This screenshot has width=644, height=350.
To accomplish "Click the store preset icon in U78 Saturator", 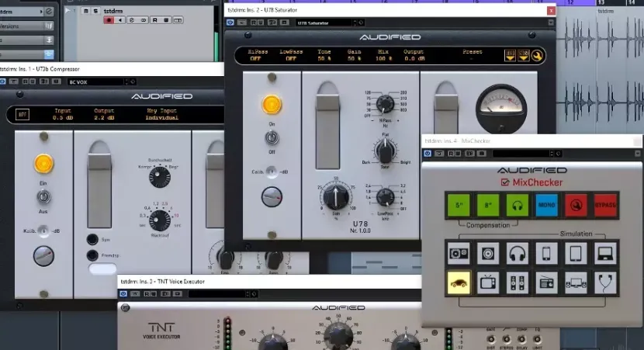I will (x=523, y=55).
